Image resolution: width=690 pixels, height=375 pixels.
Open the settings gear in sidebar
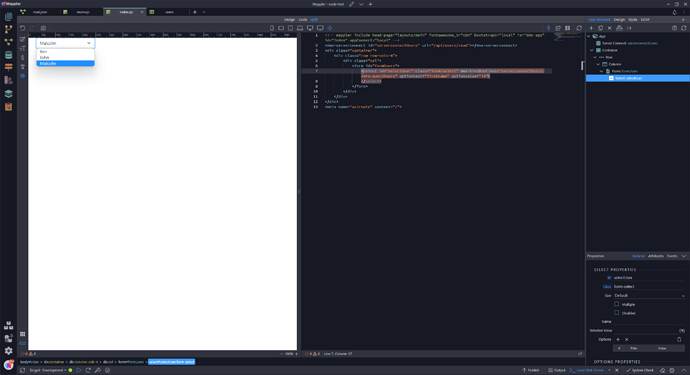(8, 351)
